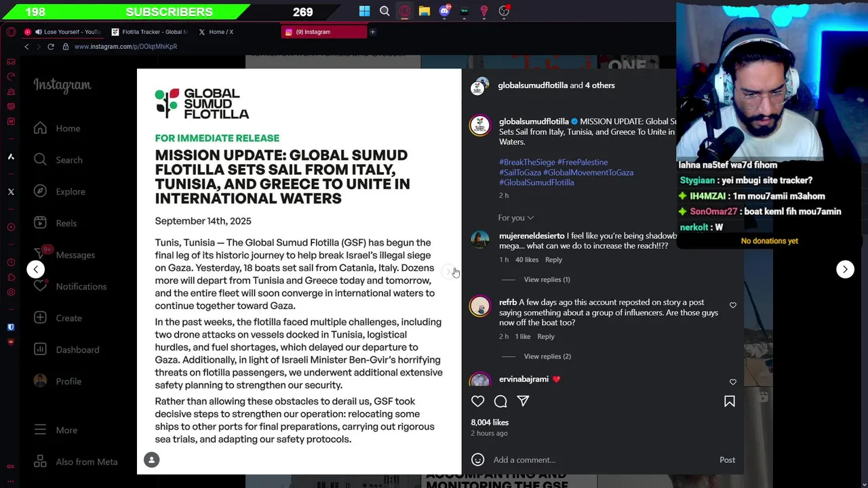Screen dimensions: 868x488
Task: Like the refrb comment
Action: tap(733, 306)
